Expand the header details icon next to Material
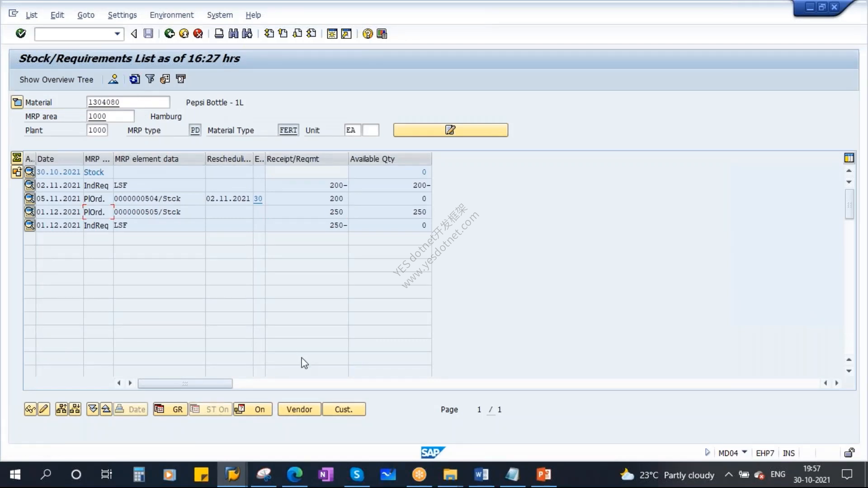The image size is (868, 488). point(17,102)
